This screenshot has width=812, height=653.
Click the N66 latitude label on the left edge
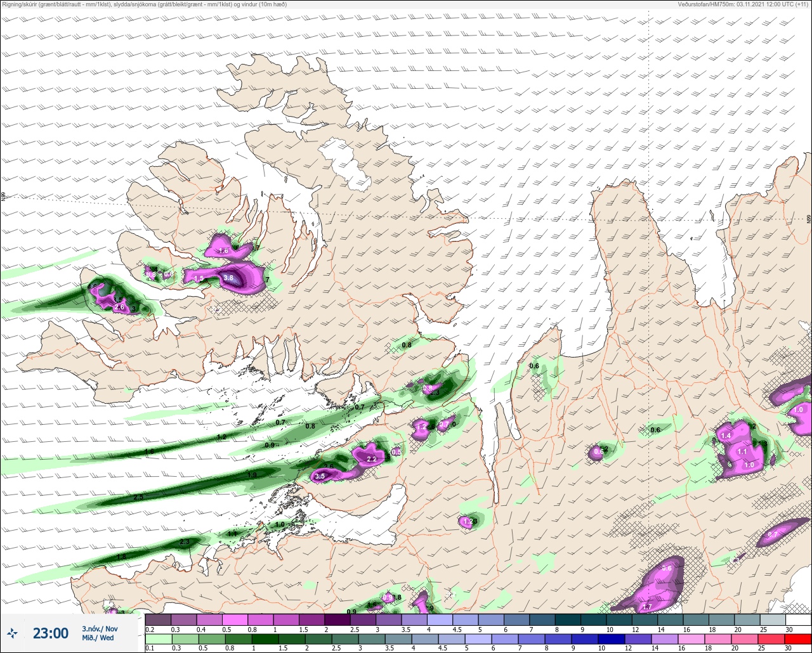[3, 197]
